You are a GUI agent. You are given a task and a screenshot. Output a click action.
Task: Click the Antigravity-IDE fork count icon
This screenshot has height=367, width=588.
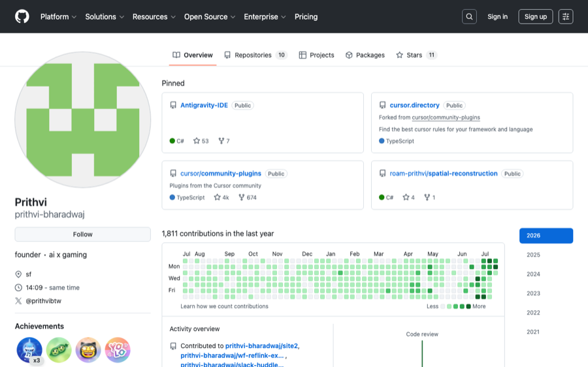tap(221, 141)
